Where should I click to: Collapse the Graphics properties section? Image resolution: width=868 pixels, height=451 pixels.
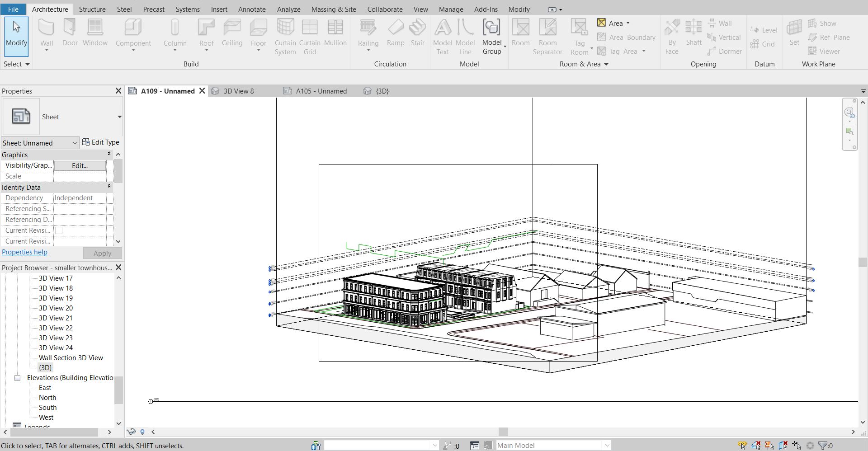pos(109,154)
